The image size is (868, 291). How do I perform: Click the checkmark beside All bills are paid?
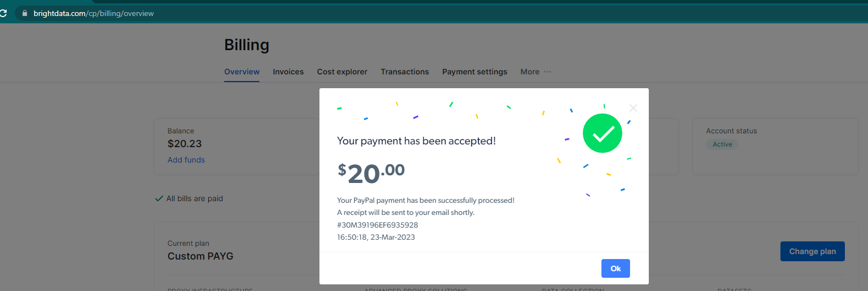[159, 198]
